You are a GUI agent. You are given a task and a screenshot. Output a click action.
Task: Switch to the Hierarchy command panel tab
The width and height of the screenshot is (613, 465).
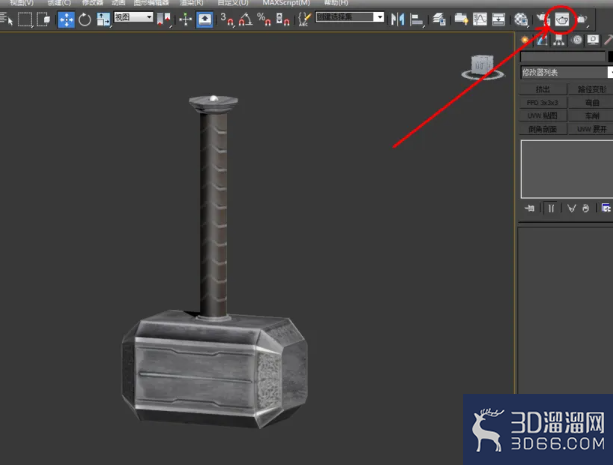click(x=559, y=40)
